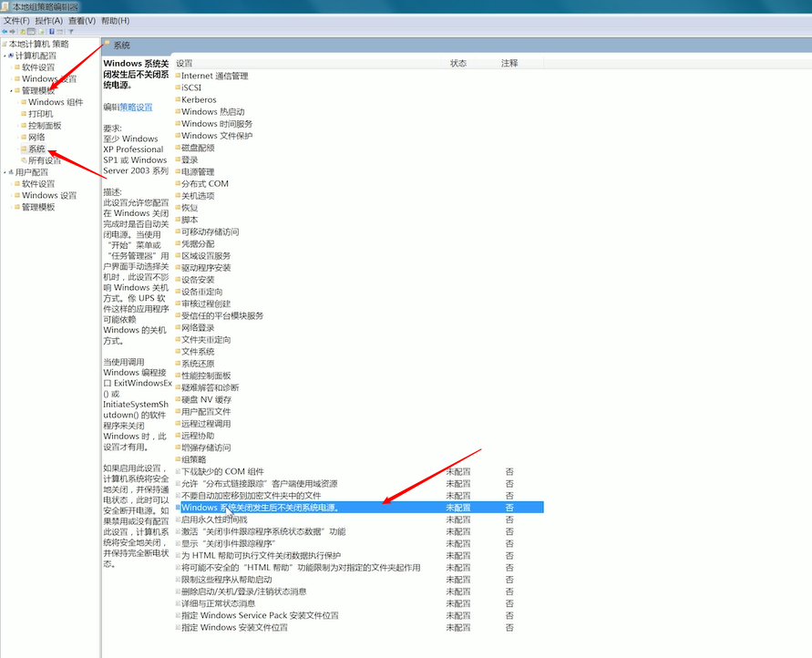The image size is (812, 658).
Task: Select the 可移动存储访问 folder row
Action: pos(211,231)
